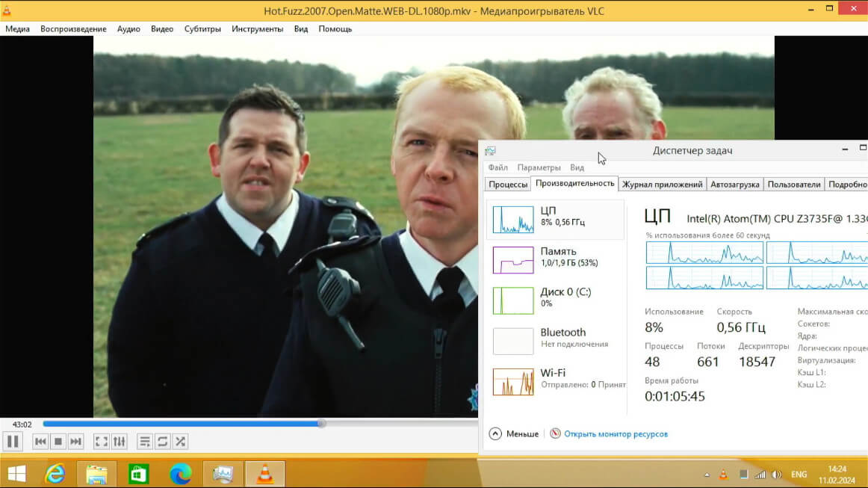Click the VLC cone title bar icon
This screenshot has width=868, height=488.
7,10
